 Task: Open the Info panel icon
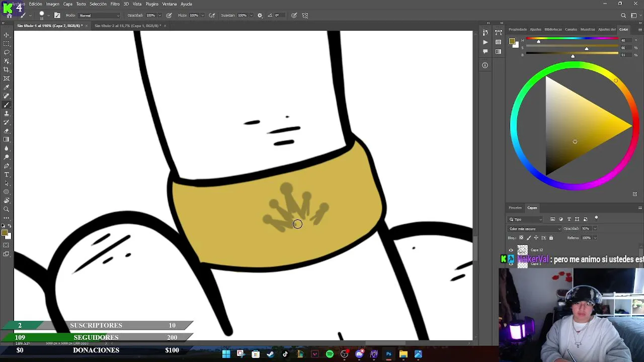[485, 65]
